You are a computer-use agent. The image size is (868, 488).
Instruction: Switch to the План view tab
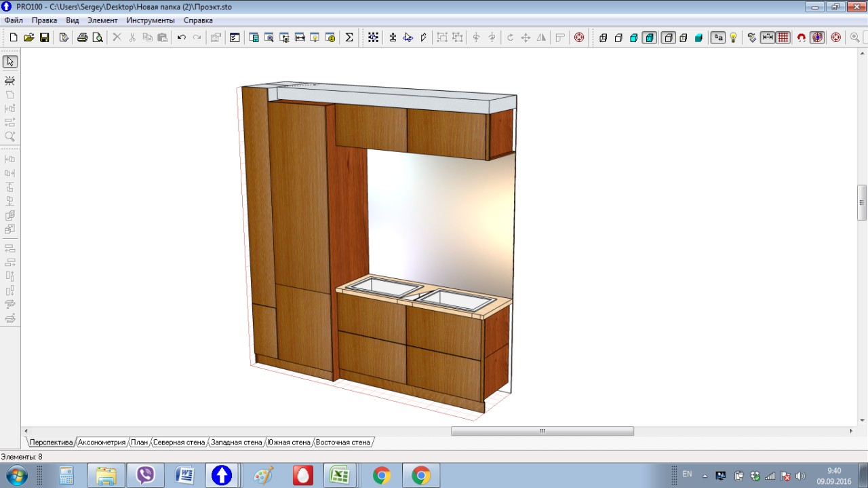[139, 442]
